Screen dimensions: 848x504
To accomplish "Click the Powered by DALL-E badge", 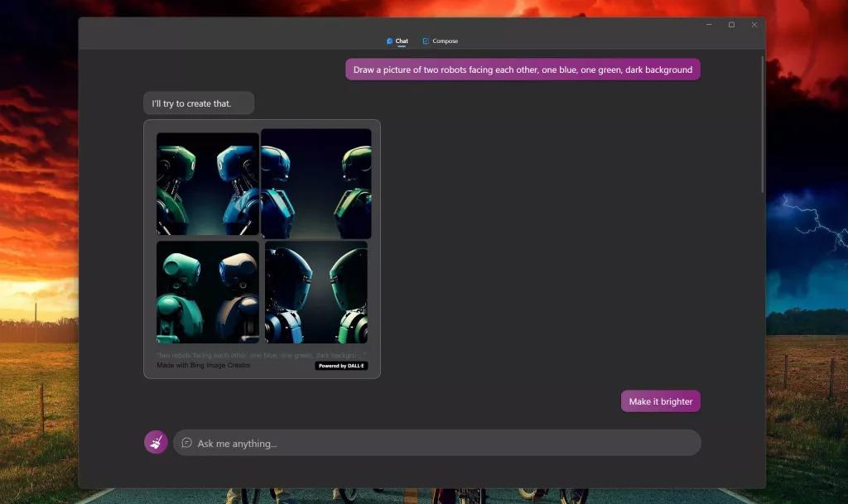I will pos(341,366).
